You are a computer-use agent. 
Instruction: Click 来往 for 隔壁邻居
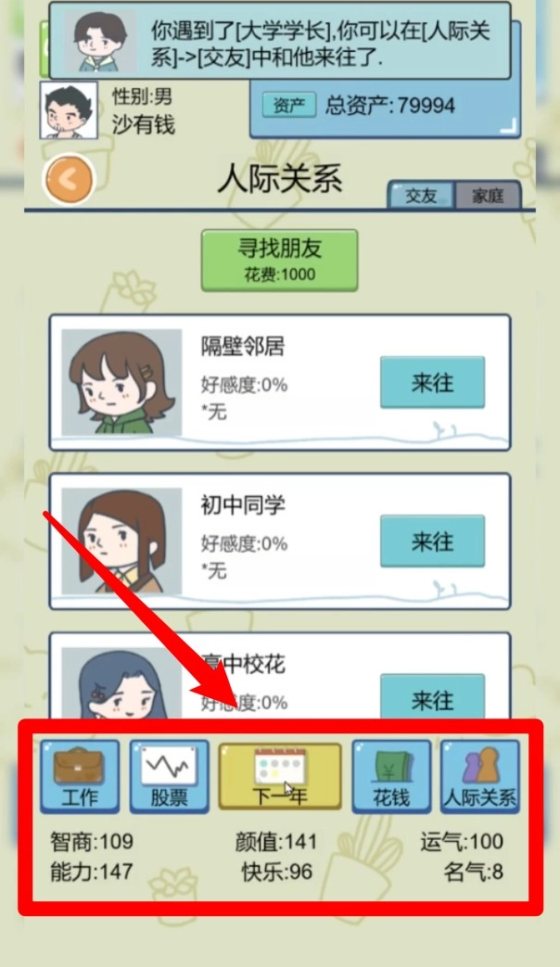tap(432, 382)
